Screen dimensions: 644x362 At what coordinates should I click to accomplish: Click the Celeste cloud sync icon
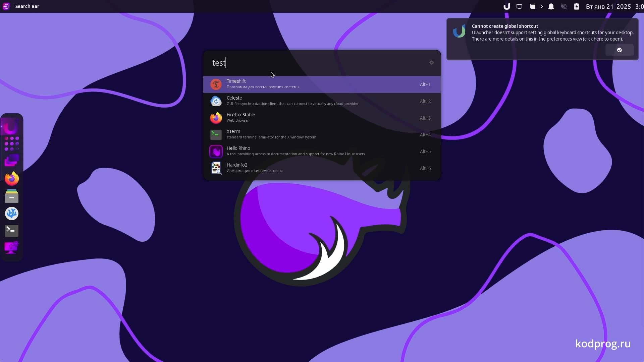(x=216, y=101)
